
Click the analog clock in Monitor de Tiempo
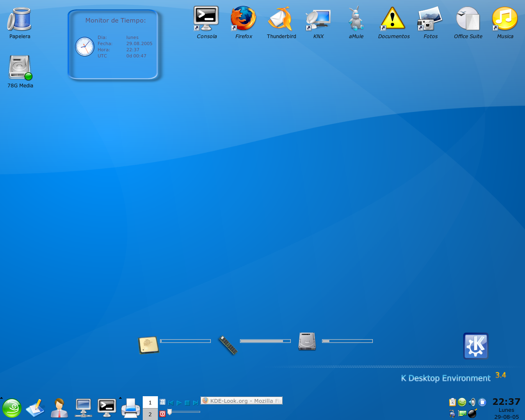coord(85,47)
